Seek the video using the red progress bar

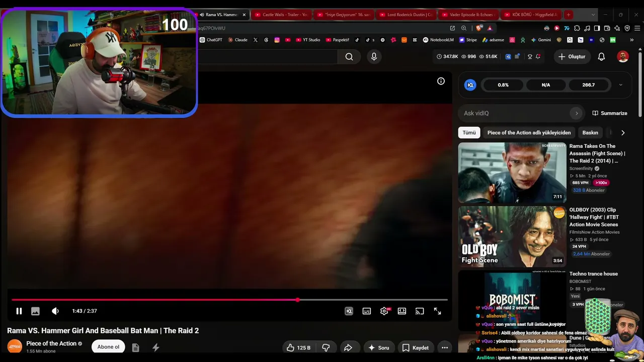point(229,300)
